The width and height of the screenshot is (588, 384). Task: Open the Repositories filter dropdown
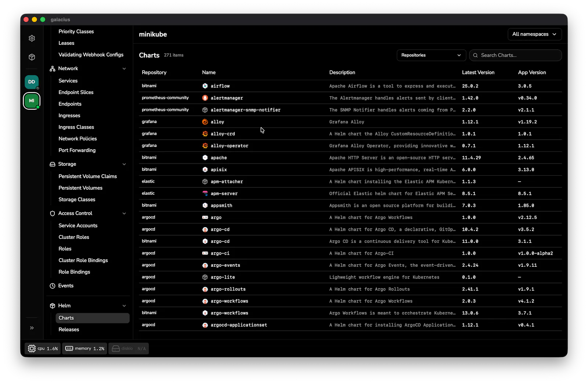click(431, 55)
